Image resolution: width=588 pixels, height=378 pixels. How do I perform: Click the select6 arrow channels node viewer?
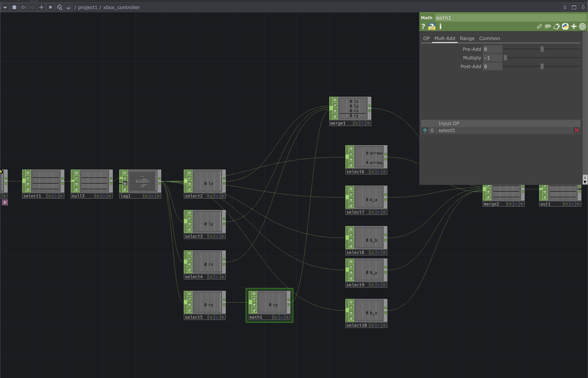[369, 157]
